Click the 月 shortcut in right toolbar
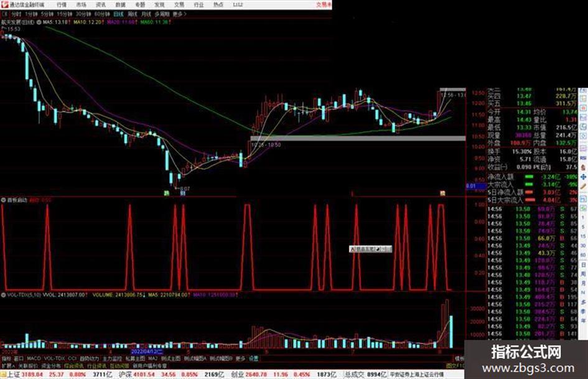 pyautogui.click(x=583, y=283)
